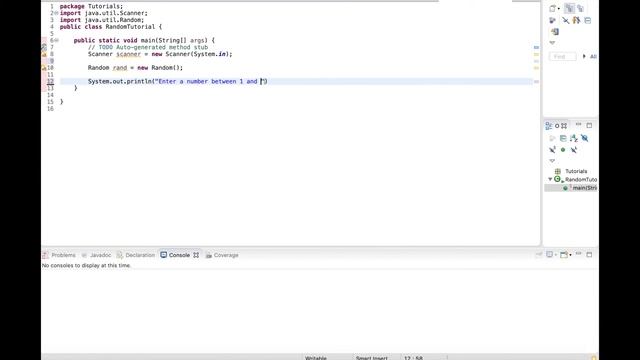
Task: Toggle Hide Static Members in Outline toolbar
Action: (552, 150)
